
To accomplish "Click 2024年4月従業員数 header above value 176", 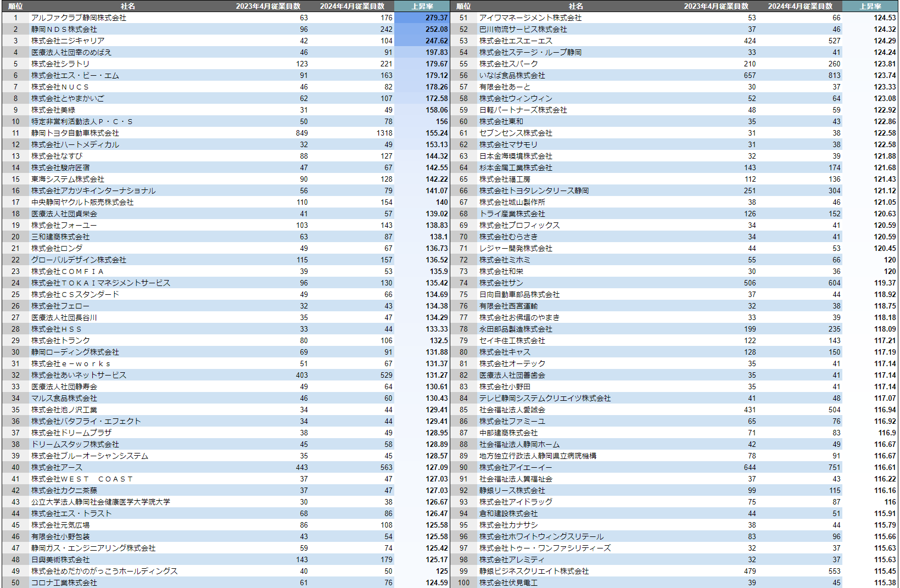I will [x=352, y=6].
